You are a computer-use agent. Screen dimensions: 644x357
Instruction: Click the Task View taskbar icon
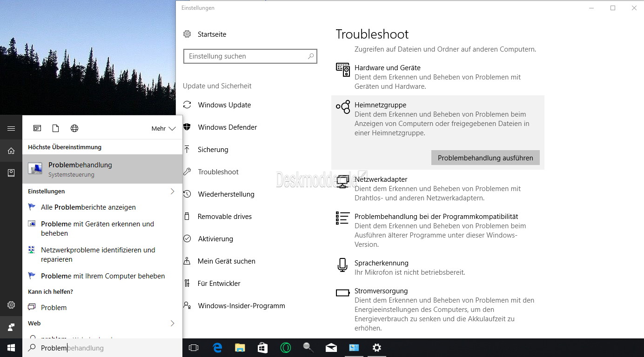point(194,348)
